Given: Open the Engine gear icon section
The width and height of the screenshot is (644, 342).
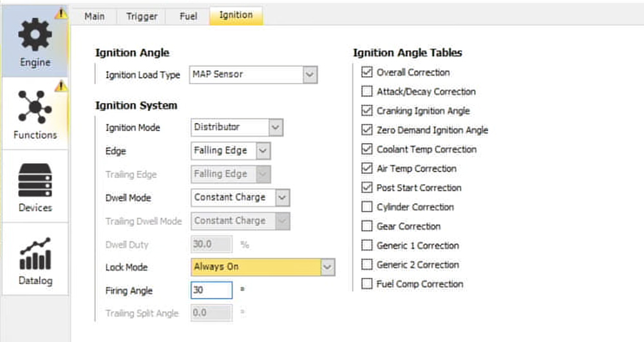Looking at the screenshot, I should (35, 42).
